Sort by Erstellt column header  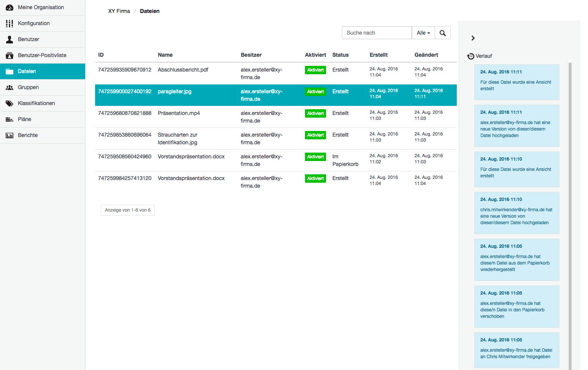coord(378,55)
